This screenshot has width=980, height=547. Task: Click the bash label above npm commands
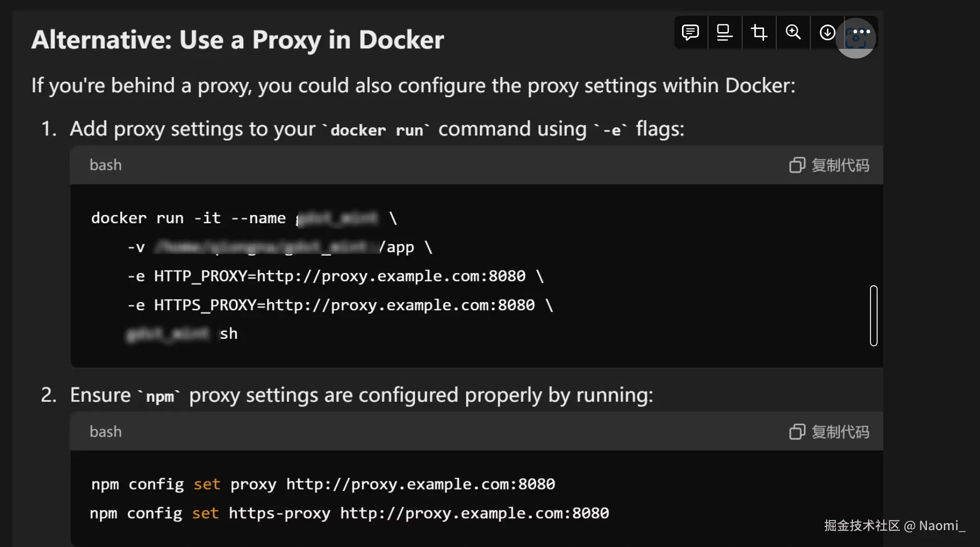105,432
